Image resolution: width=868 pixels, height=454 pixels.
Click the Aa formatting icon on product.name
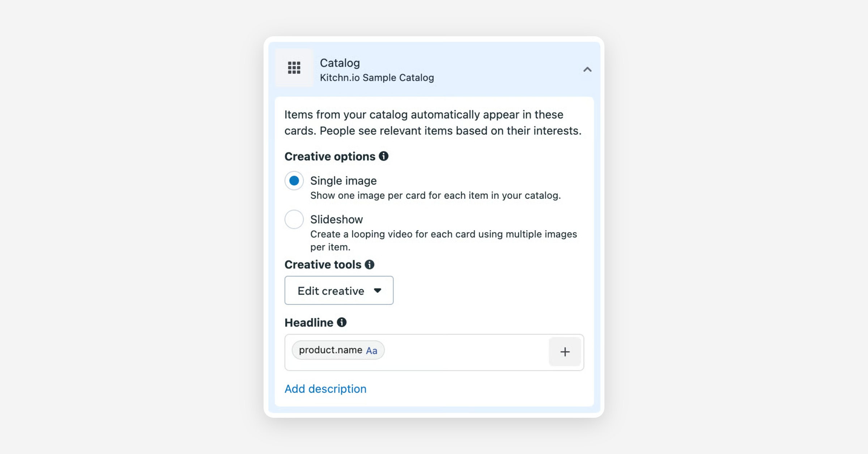pos(371,350)
